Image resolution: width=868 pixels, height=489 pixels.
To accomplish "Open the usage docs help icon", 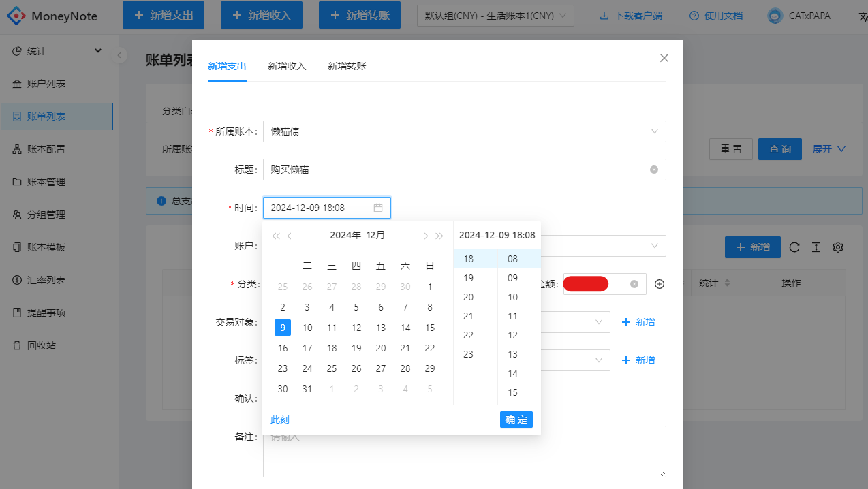I will 694,16.
